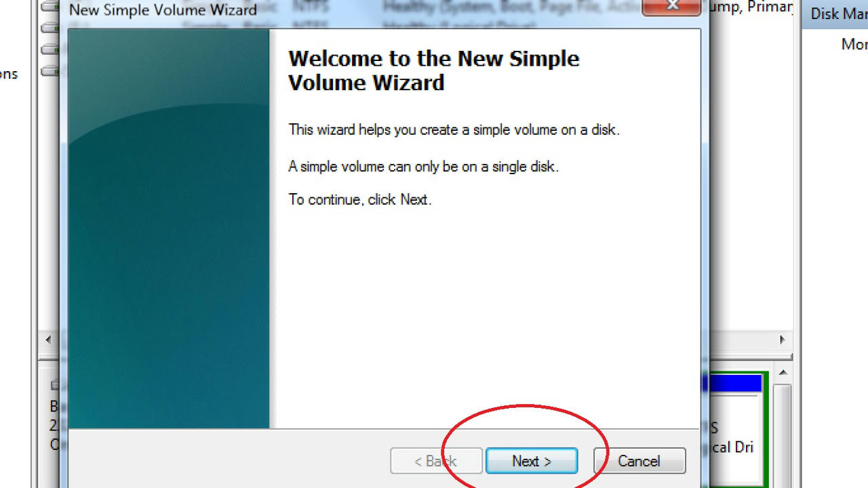Select the third volume drive icon
Image resolution: width=868 pixels, height=488 pixels.
[51, 49]
